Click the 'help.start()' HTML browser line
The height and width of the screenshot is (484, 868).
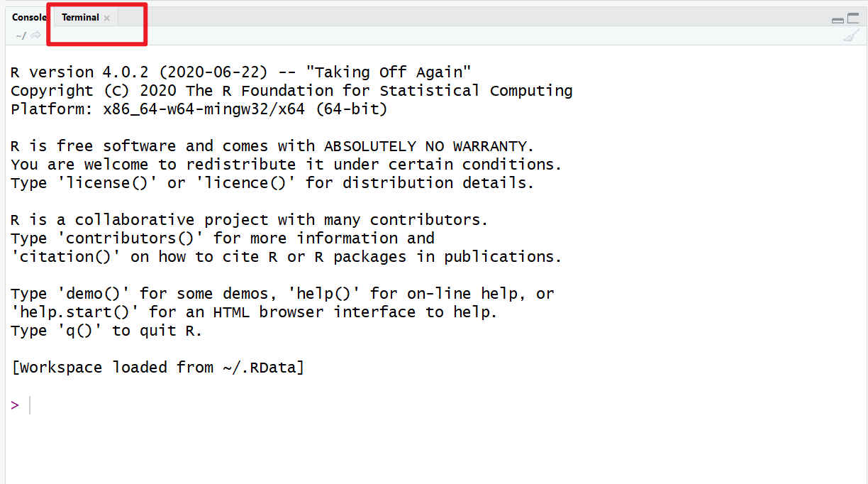tap(254, 312)
